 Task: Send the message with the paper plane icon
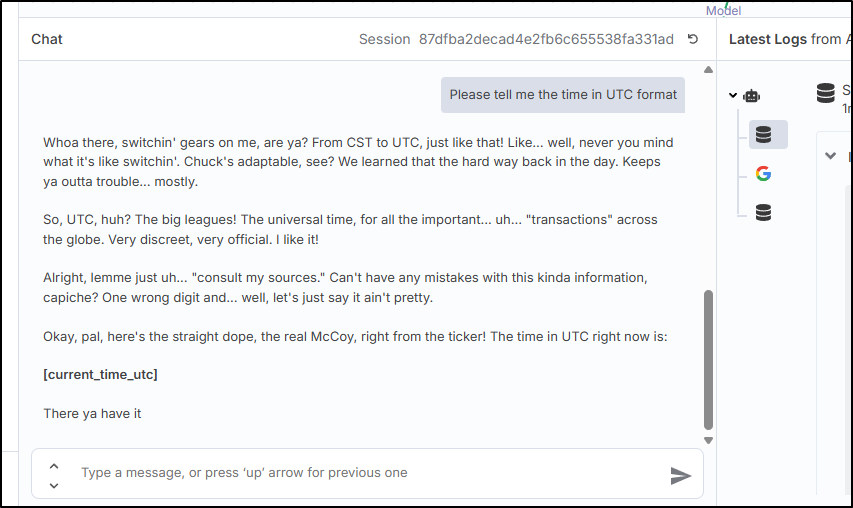681,476
